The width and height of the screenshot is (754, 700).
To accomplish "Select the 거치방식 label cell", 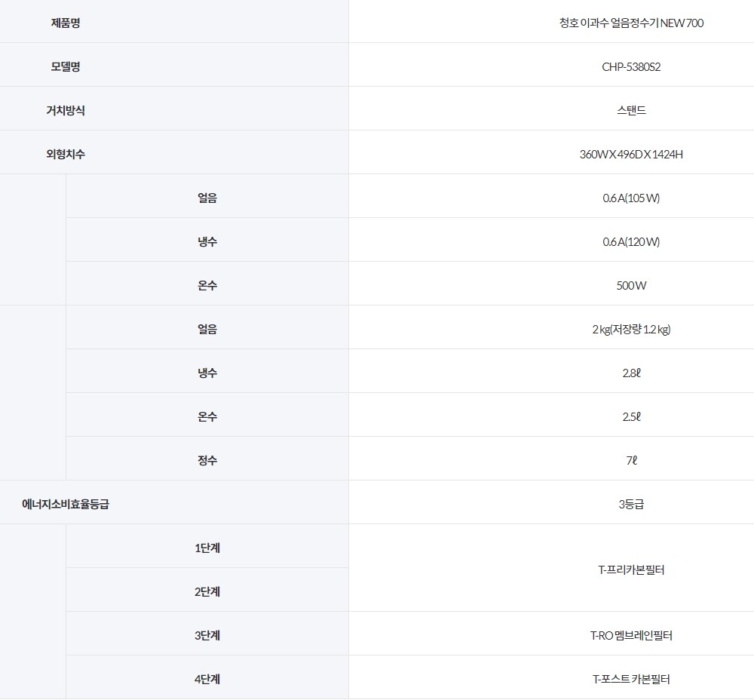I will 66,110.
